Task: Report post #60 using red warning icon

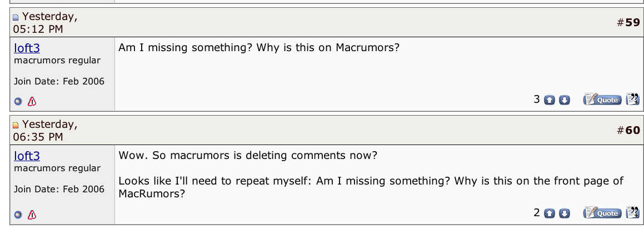Action: (x=32, y=215)
